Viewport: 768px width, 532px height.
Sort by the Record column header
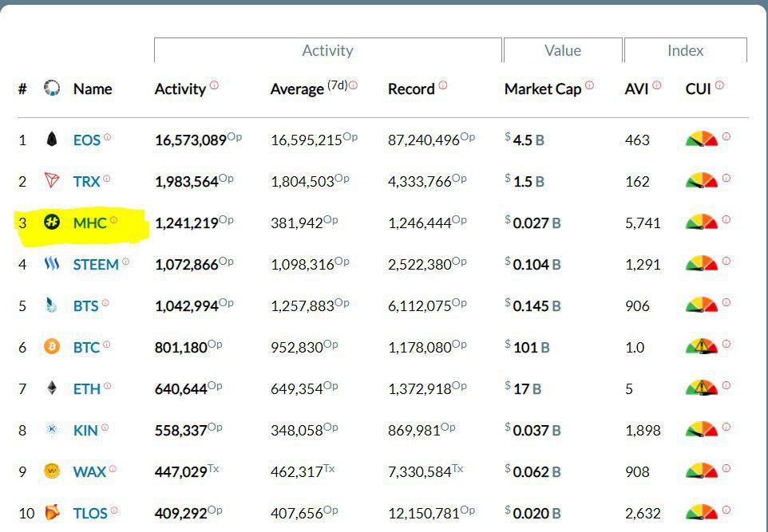click(x=411, y=89)
